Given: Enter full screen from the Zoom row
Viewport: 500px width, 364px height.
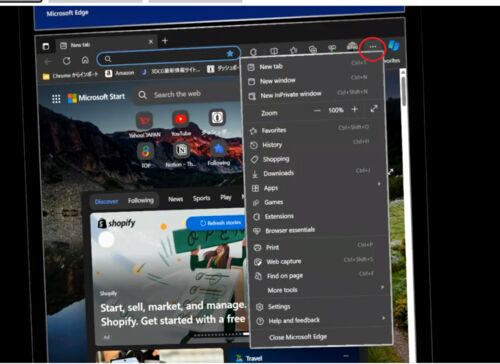Looking at the screenshot, I should 374,108.
